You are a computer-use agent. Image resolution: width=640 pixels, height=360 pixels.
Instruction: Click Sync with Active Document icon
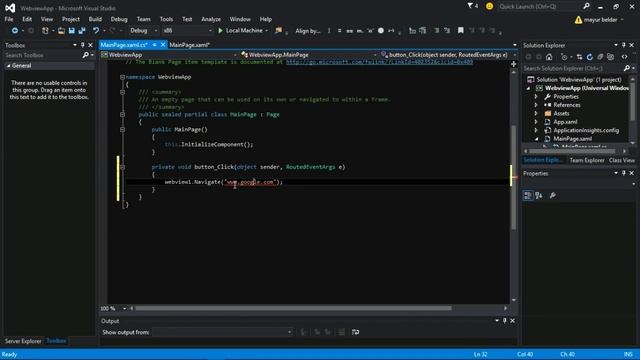pos(579,57)
